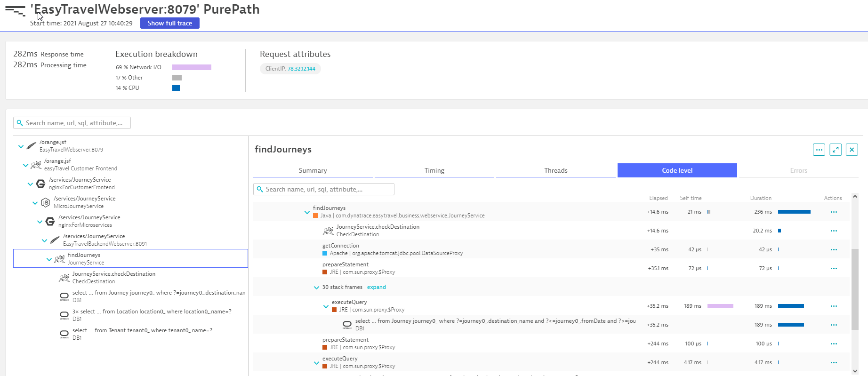Click CheckDestination service icon in left tree
The height and width of the screenshot is (376, 868).
click(64, 278)
